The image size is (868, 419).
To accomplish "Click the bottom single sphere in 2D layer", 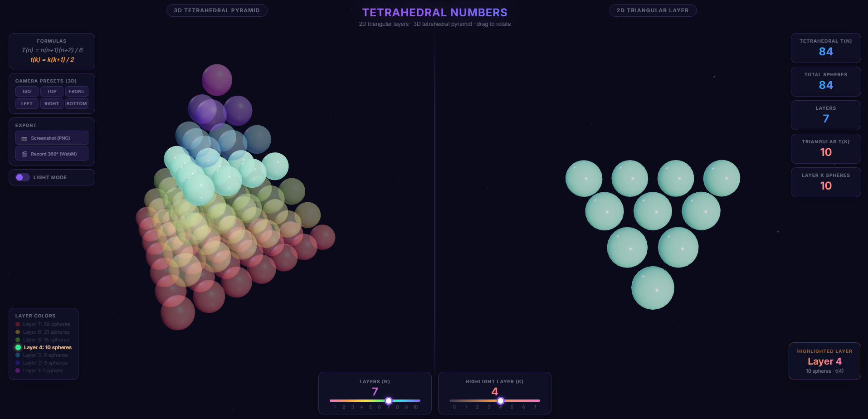I will point(653,288).
